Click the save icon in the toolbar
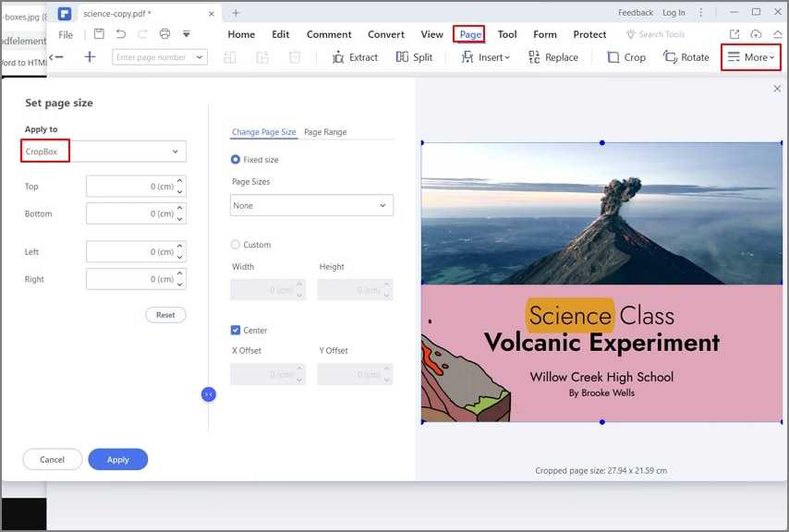 (99, 33)
